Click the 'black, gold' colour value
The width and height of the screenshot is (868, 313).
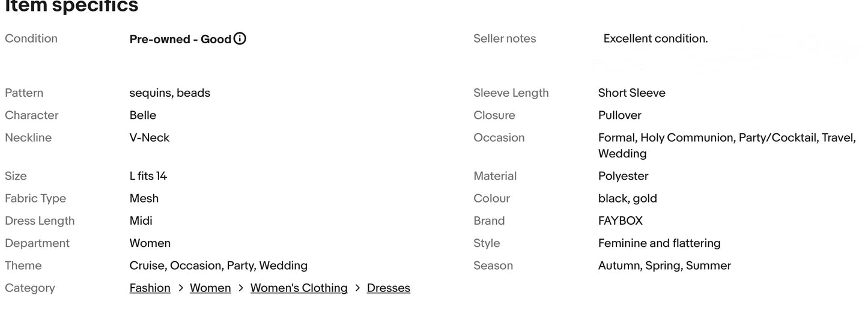pos(627,199)
